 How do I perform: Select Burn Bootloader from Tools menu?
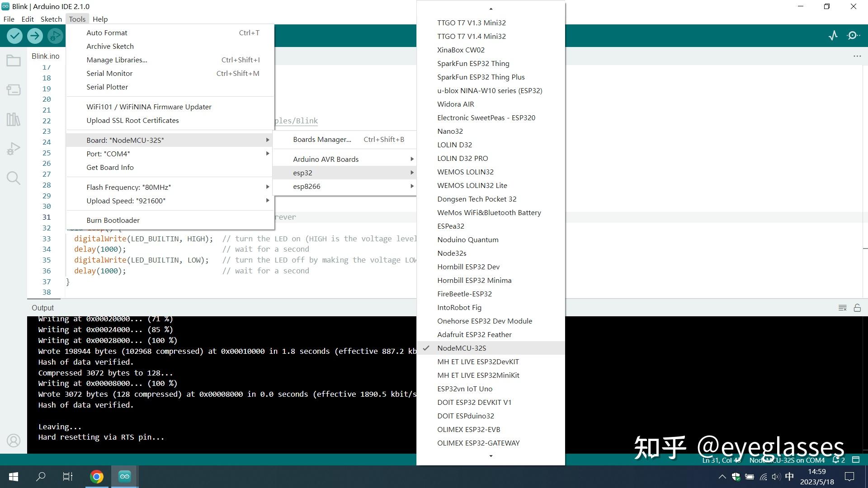(x=113, y=220)
